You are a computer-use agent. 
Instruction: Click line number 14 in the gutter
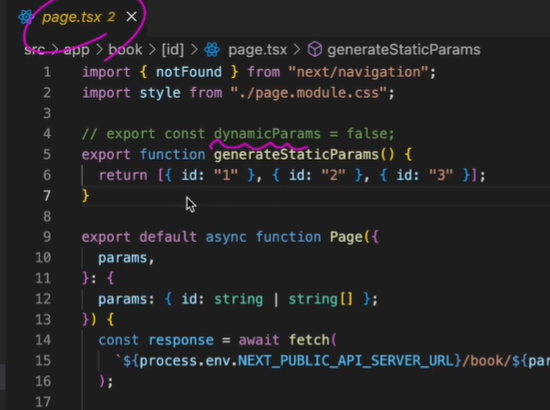click(x=43, y=340)
